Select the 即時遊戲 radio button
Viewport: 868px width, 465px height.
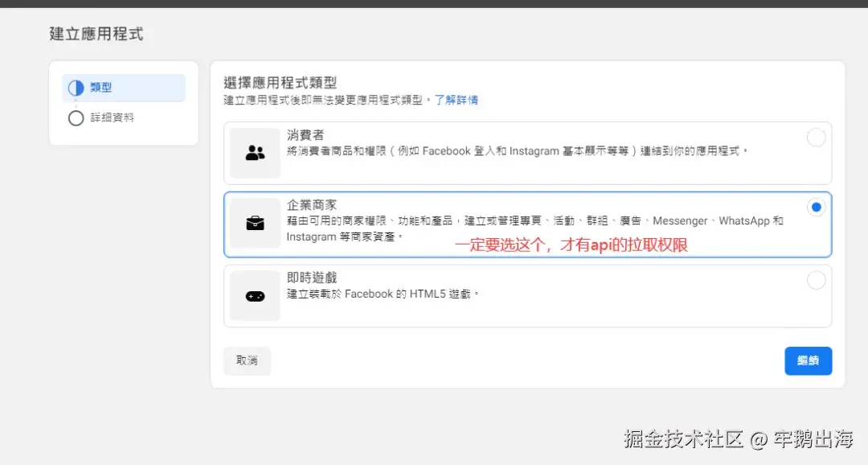816,280
